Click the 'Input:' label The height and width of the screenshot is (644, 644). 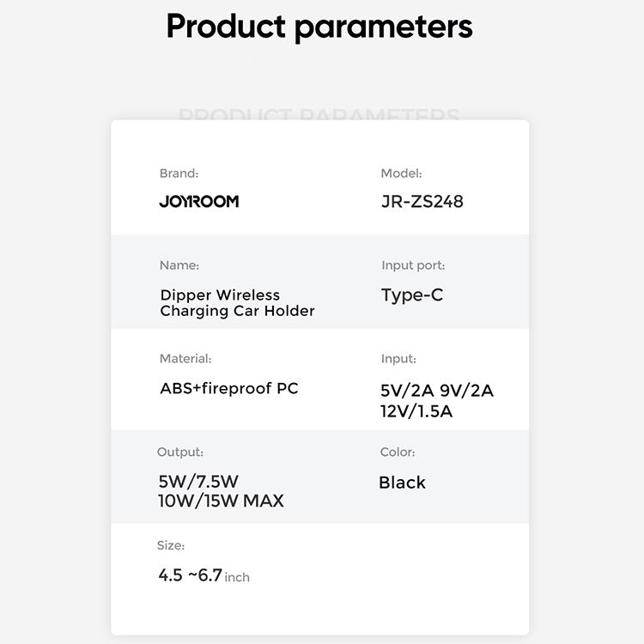pos(398,359)
